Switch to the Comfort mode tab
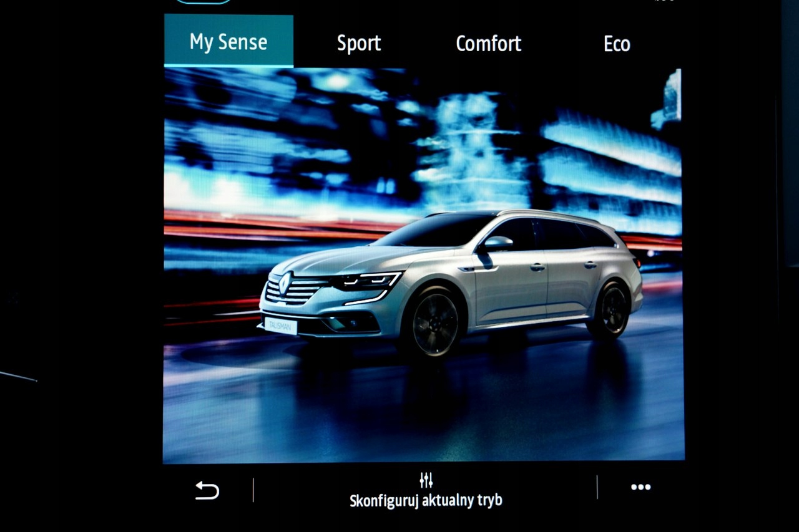 488,43
